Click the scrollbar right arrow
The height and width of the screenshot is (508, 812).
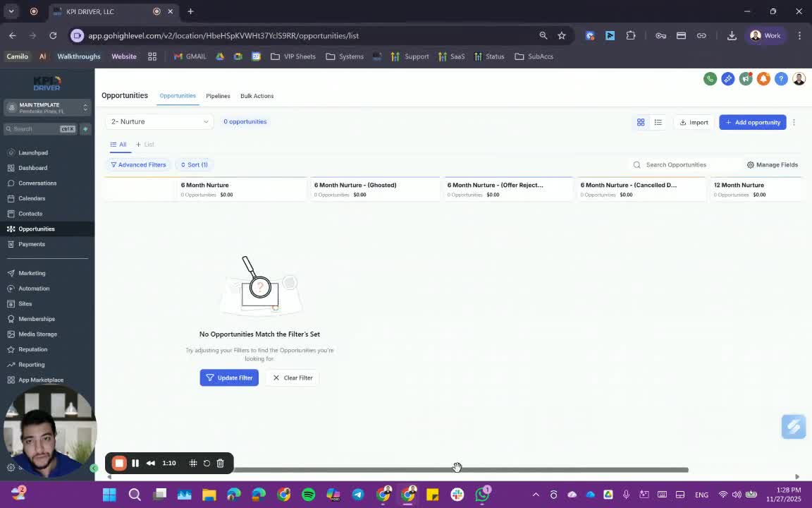tap(797, 476)
